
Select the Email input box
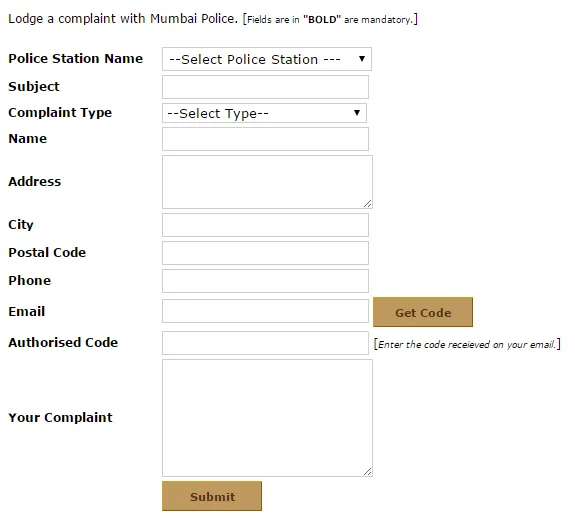click(265, 311)
